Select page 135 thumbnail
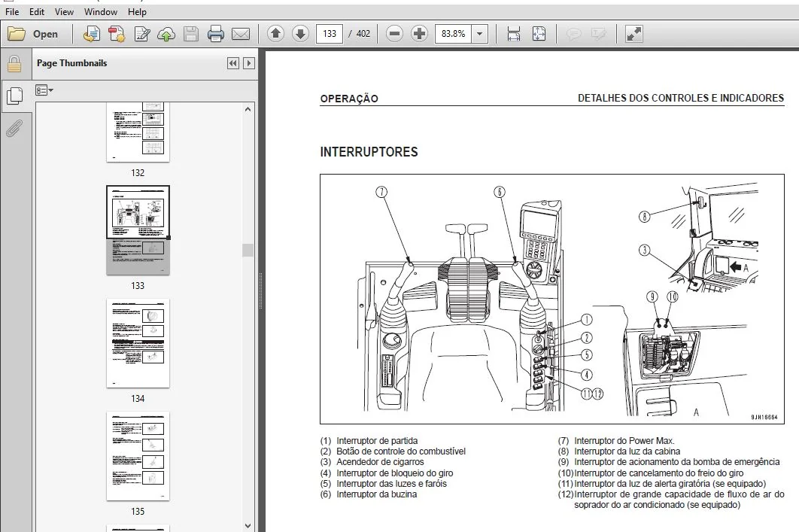 point(138,456)
